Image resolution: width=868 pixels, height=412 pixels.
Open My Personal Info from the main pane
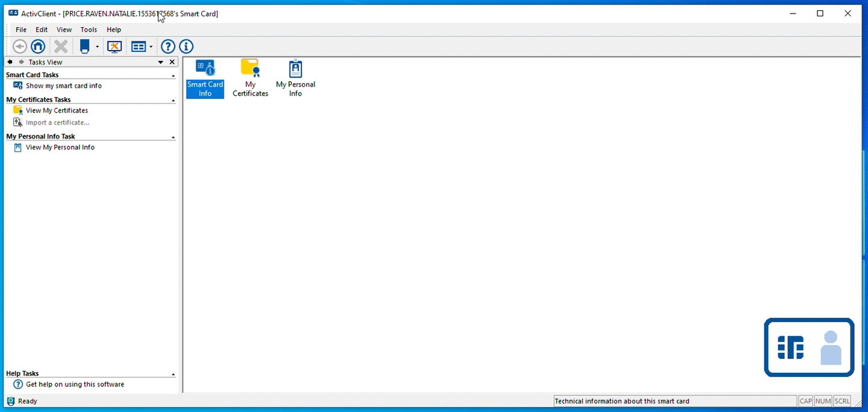click(295, 77)
